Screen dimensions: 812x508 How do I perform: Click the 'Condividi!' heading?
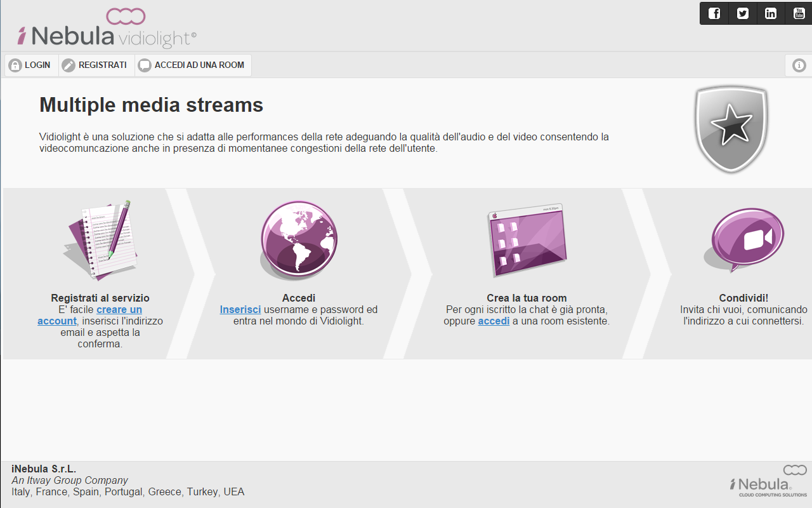[743, 298]
